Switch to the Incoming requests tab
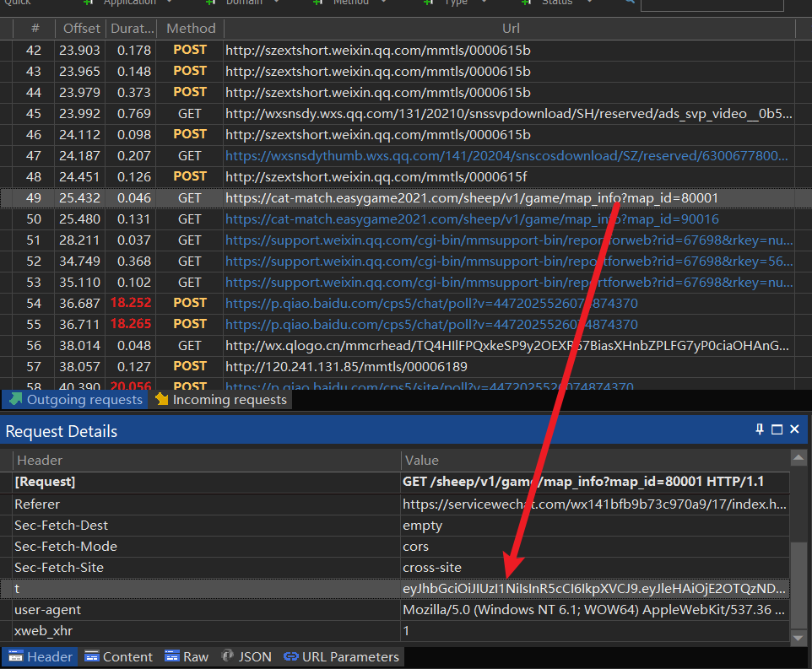Screen dimensions: 812x669 (x=221, y=400)
